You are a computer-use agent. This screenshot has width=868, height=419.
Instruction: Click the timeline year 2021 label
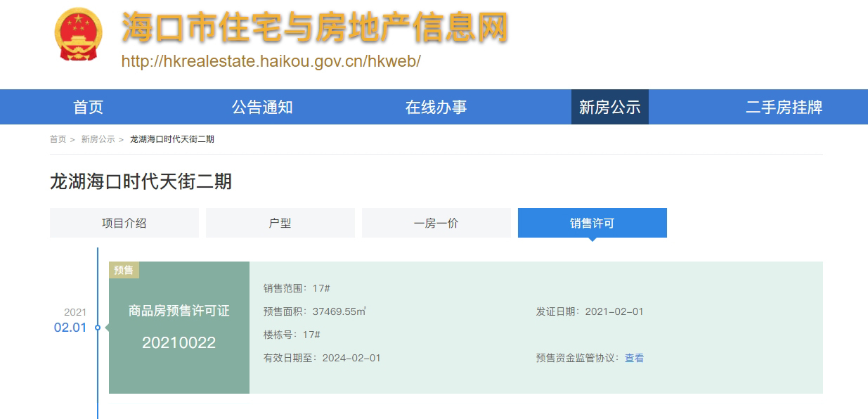tap(75, 312)
